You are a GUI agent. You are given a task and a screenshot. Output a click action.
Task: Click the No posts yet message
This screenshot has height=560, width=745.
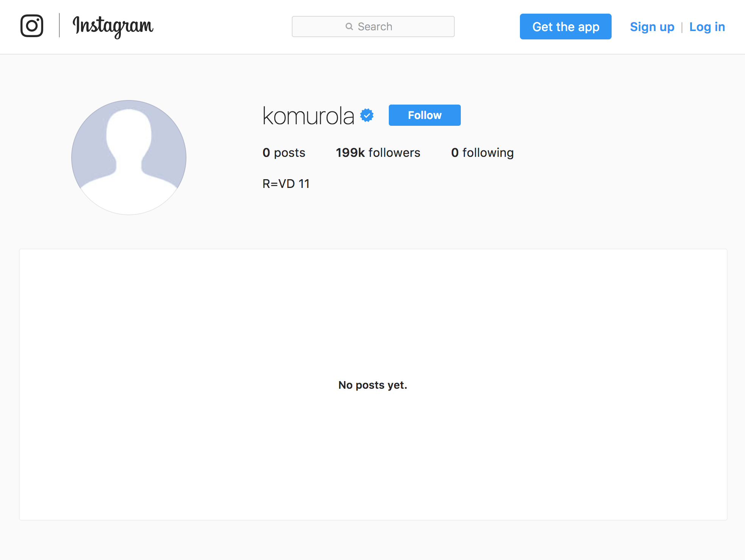pyautogui.click(x=373, y=385)
